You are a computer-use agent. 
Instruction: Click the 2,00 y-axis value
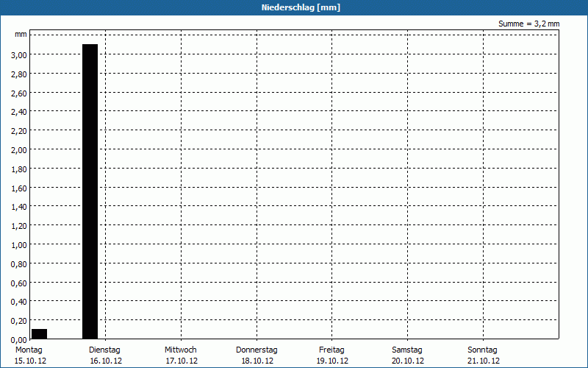pos(19,150)
